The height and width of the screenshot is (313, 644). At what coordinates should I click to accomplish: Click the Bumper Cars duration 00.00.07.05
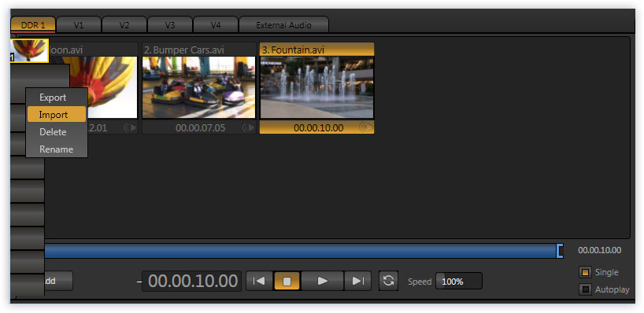coord(201,128)
